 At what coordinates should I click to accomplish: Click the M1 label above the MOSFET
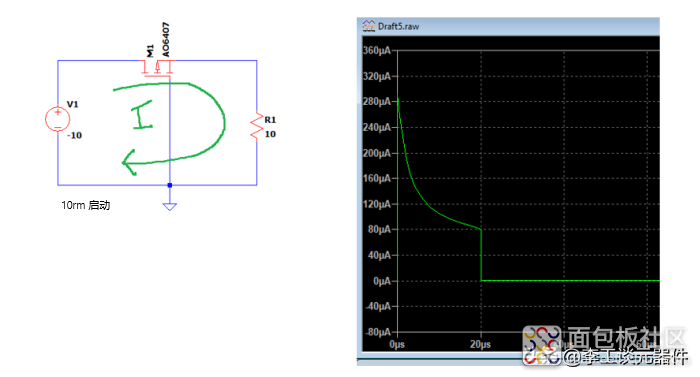tap(150, 51)
